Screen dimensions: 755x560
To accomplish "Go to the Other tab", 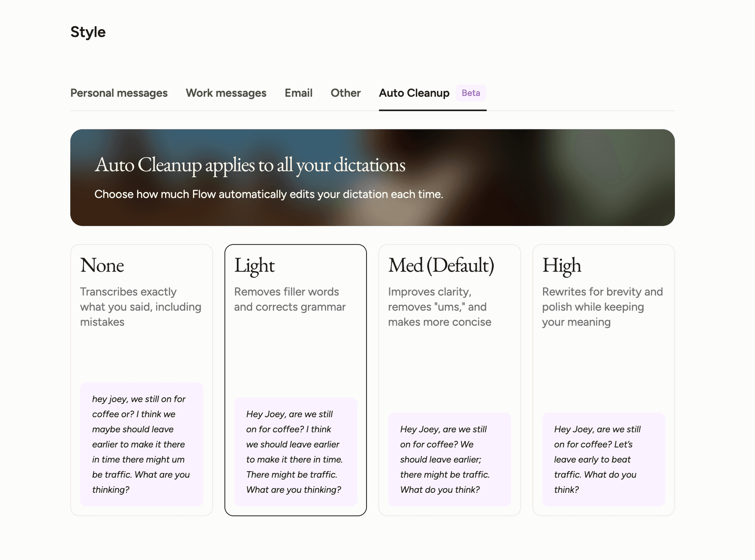I will (x=346, y=93).
